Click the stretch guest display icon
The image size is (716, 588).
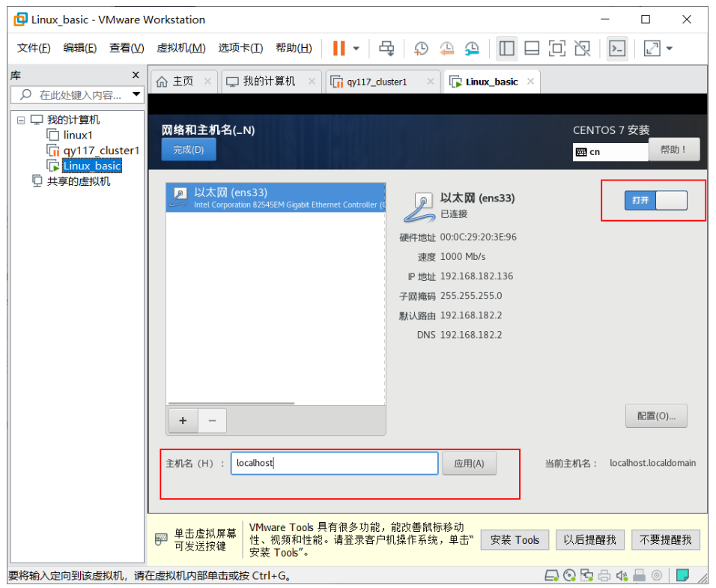coord(652,48)
